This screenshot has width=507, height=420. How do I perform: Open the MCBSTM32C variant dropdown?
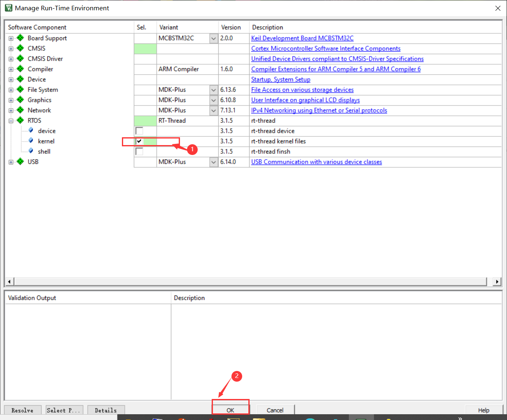(213, 38)
